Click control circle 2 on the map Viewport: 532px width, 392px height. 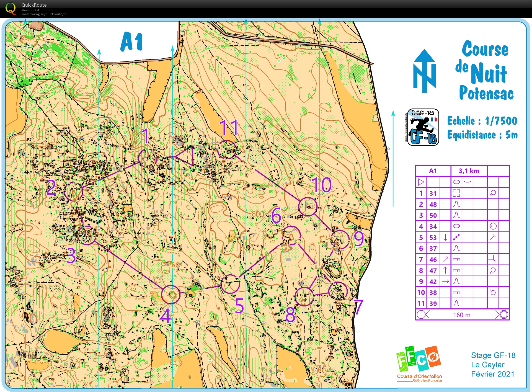coord(73,192)
